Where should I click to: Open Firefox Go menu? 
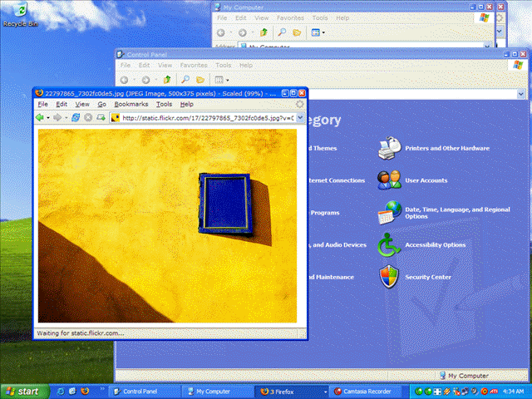(101, 104)
